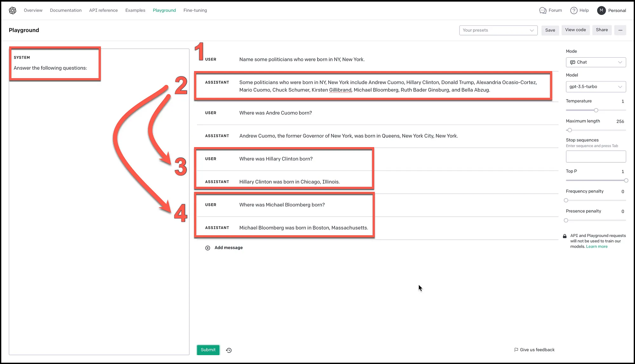Open the three-dots more options menu

coord(620,30)
